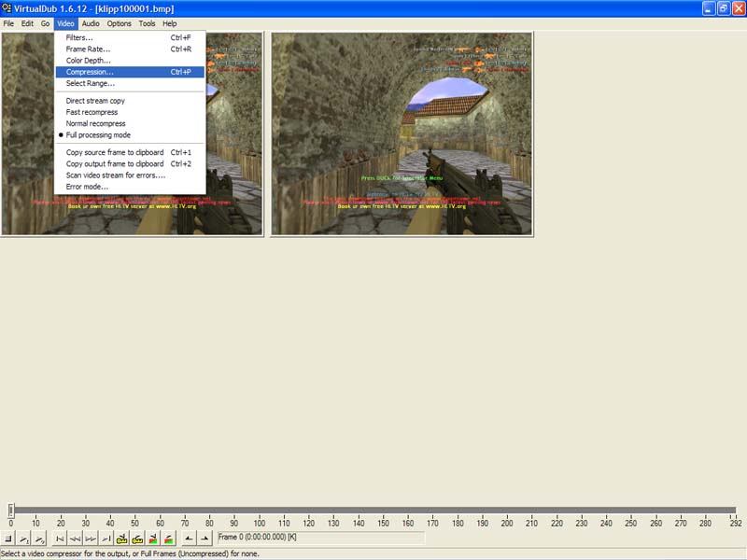
Task: Go to the previous keyframe (first yellow key icon)
Action: (x=122, y=539)
